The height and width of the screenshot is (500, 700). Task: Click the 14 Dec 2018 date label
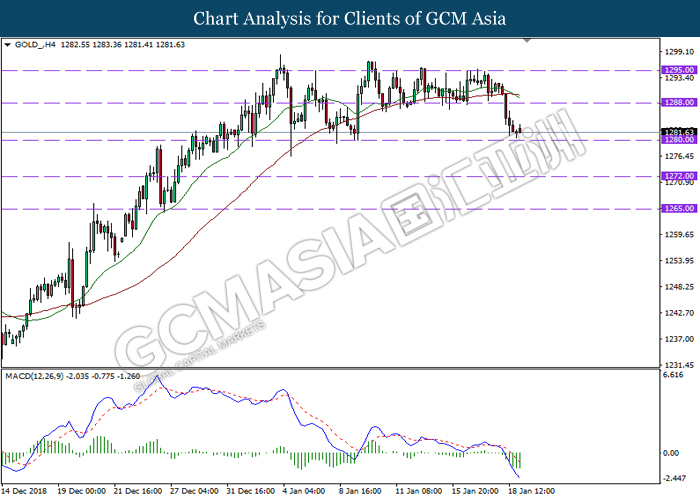24,491
